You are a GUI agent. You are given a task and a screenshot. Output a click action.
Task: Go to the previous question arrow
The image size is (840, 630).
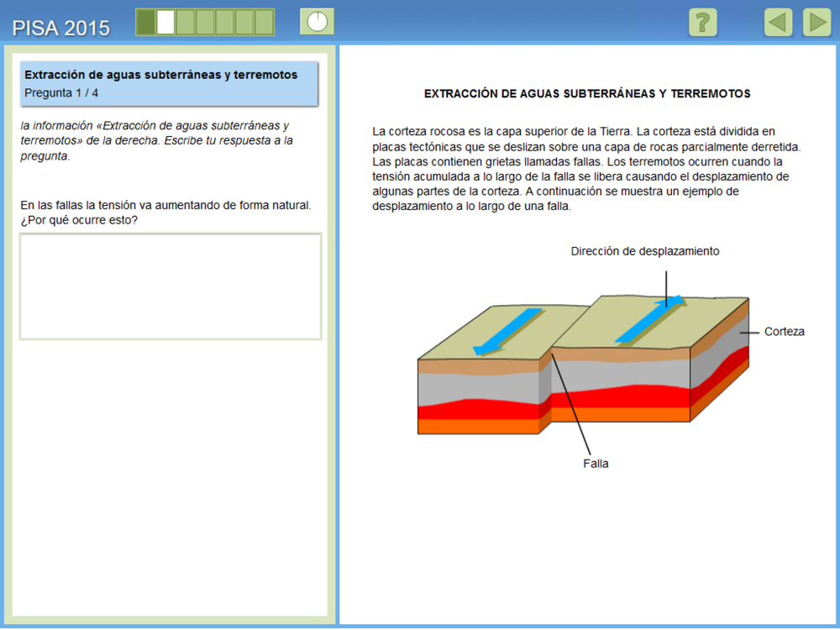pos(778,22)
